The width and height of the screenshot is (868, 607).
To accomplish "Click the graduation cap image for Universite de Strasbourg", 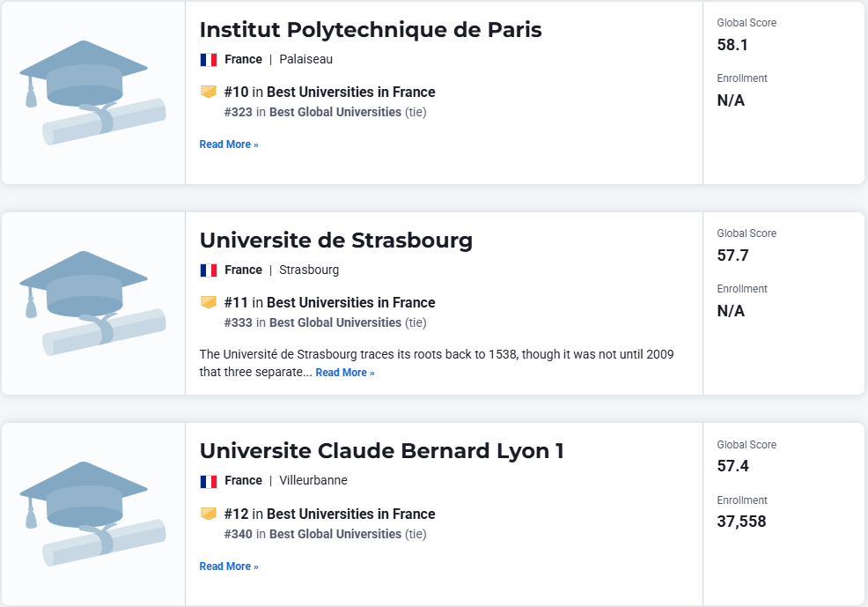I will click(92, 303).
